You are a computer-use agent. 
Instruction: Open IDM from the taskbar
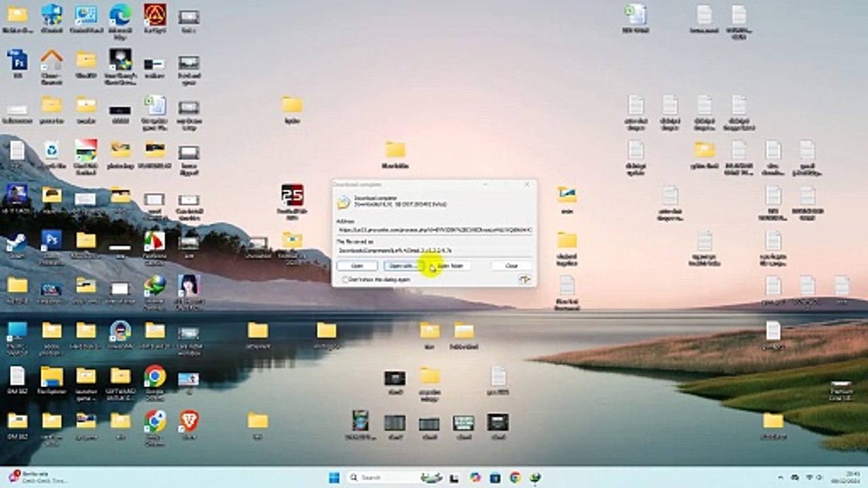(x=536, y=477)
